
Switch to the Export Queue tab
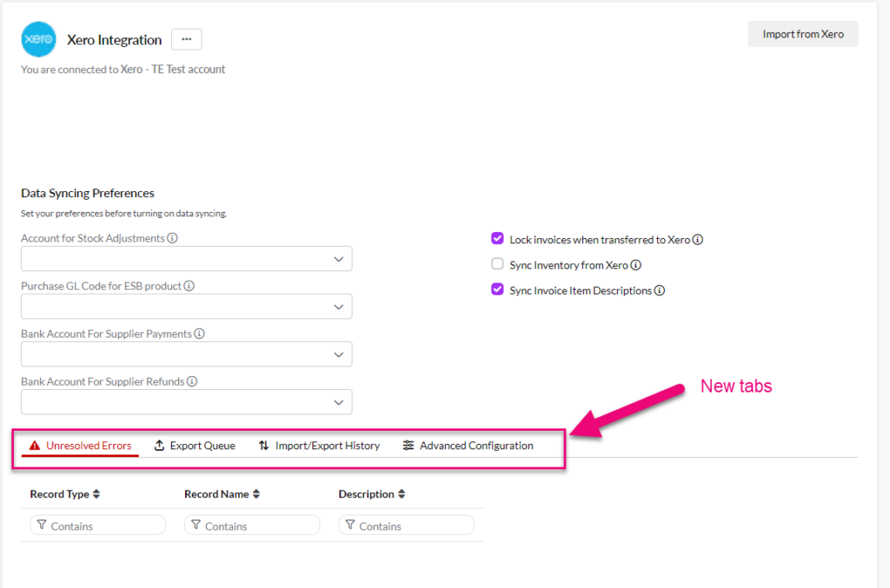point(195,446)
